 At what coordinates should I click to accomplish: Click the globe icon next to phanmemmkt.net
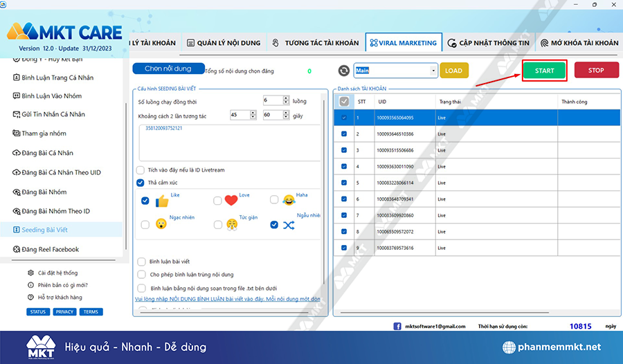click(x=509, y=347)
